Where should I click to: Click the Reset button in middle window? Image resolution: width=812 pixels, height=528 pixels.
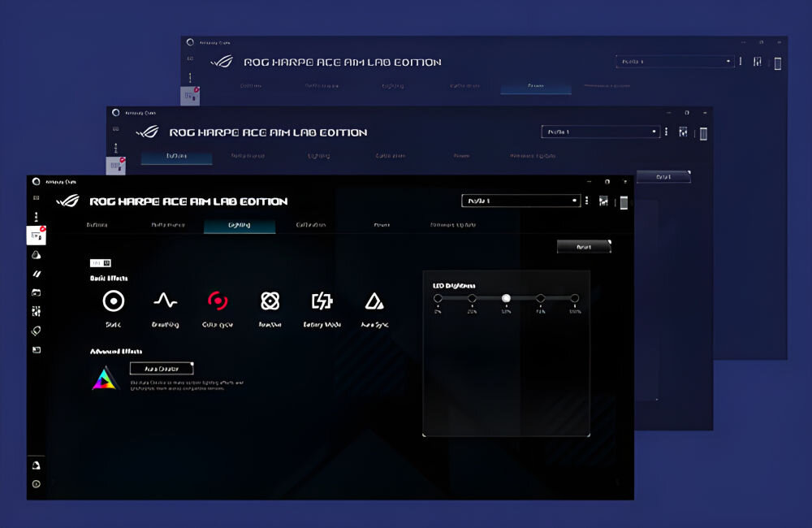(663, 177)
